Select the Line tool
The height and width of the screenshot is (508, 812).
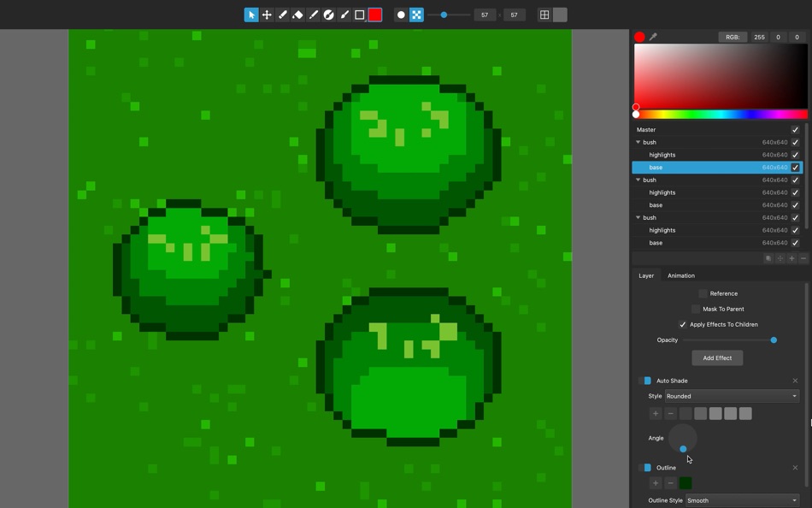pyautogui.click(x=314, y=15)
